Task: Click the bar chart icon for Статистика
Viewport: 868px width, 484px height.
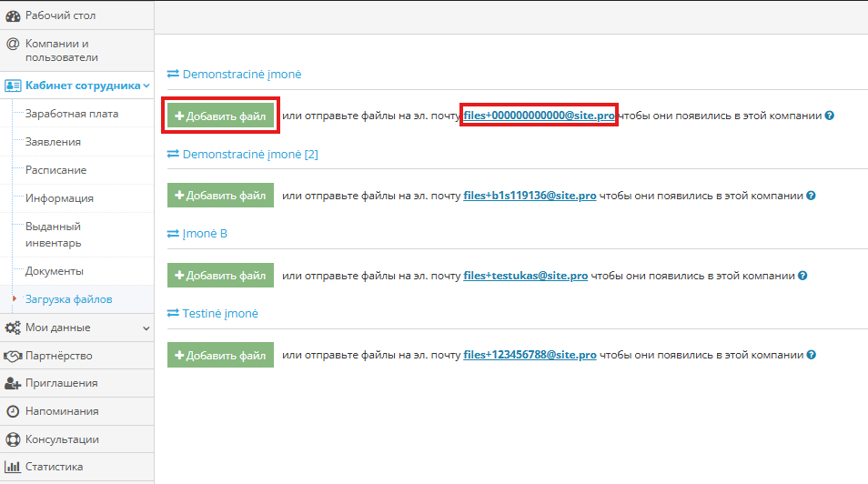Action: click(x=13, y=467)
